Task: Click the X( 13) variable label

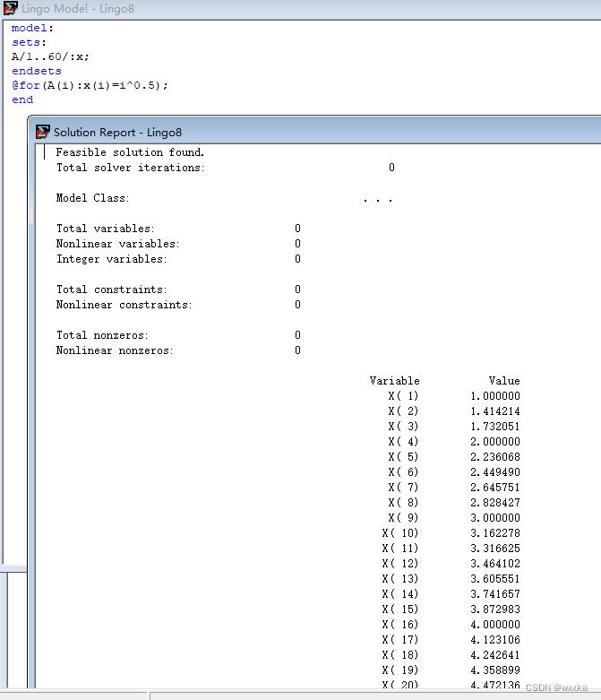Action: click(x=399, y=579)
